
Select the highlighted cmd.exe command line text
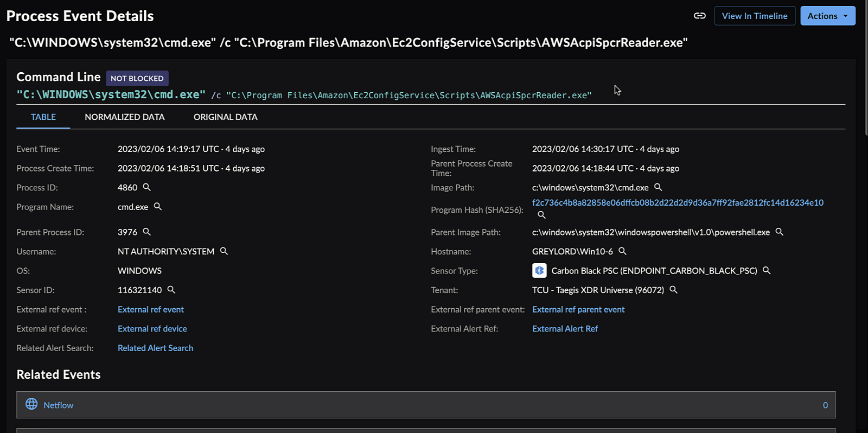pyautogui.click(x=111, y=94)
